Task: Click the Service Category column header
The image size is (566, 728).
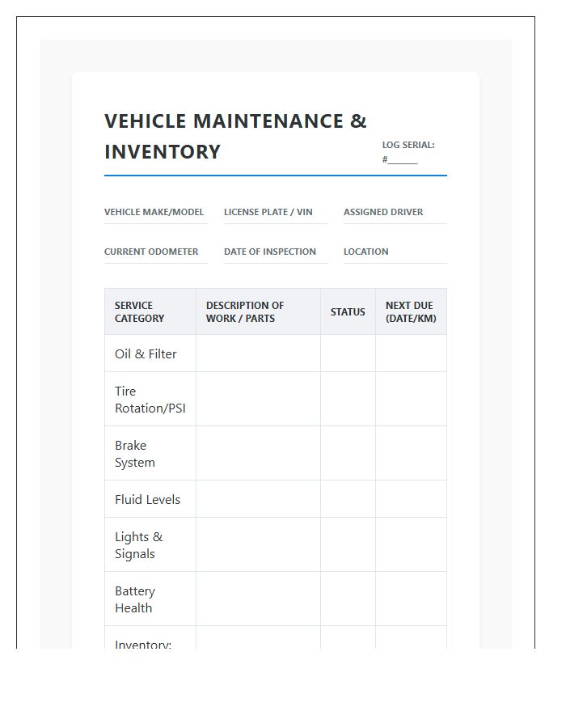Action: [x=150, y=311]
